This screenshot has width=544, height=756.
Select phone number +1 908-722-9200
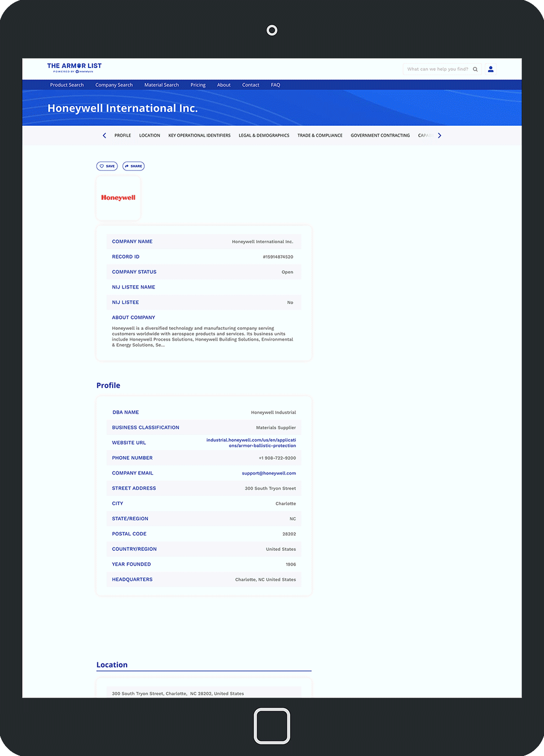tap(277, 458)
